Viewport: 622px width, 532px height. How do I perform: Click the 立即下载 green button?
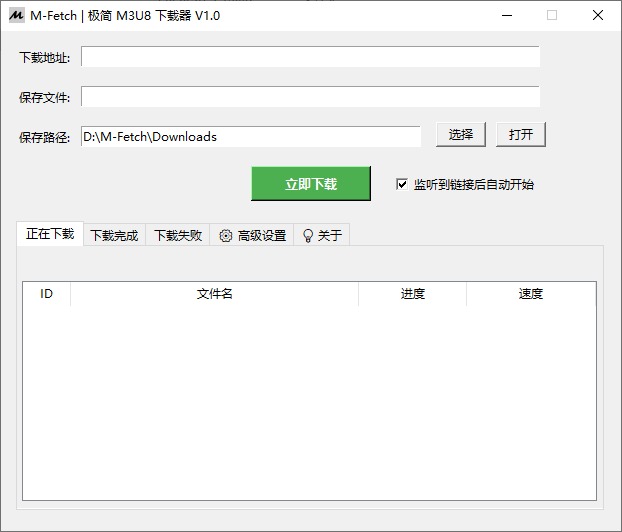pos(311,184)
